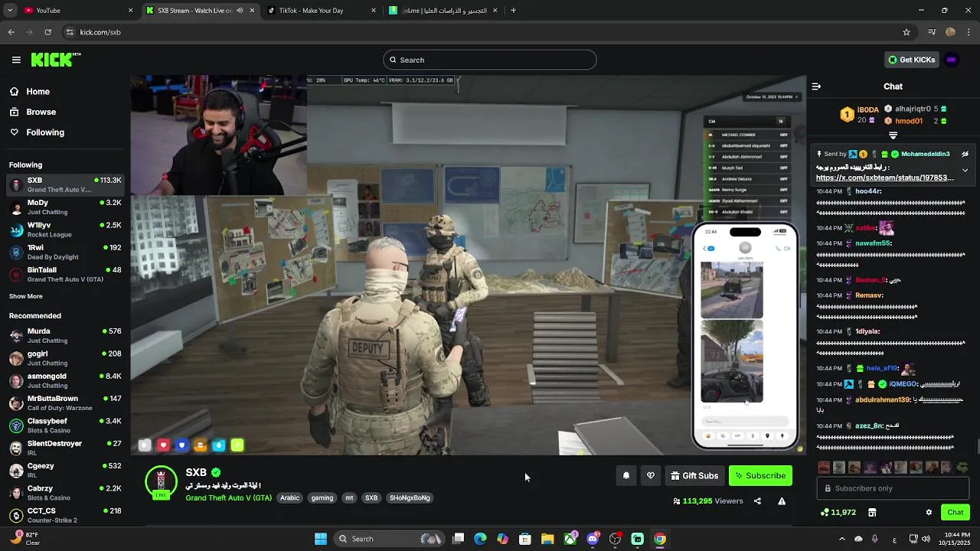Collapse the chat panel arrow icon
This screenshot has height=551, width=980.
tap(816, 86)
